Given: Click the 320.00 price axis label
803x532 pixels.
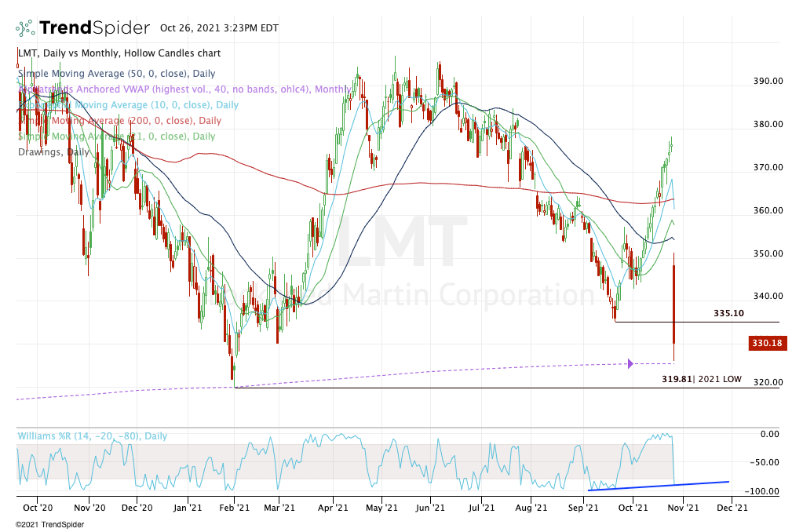Looking at the screenshot, I should pos(768,382).
